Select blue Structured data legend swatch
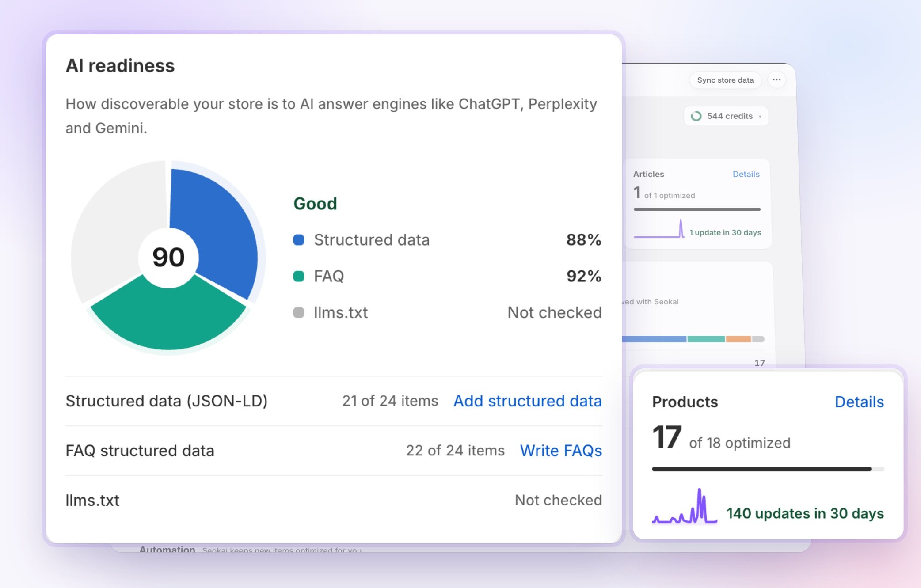 pyautogui.click(x=299, y=240)
